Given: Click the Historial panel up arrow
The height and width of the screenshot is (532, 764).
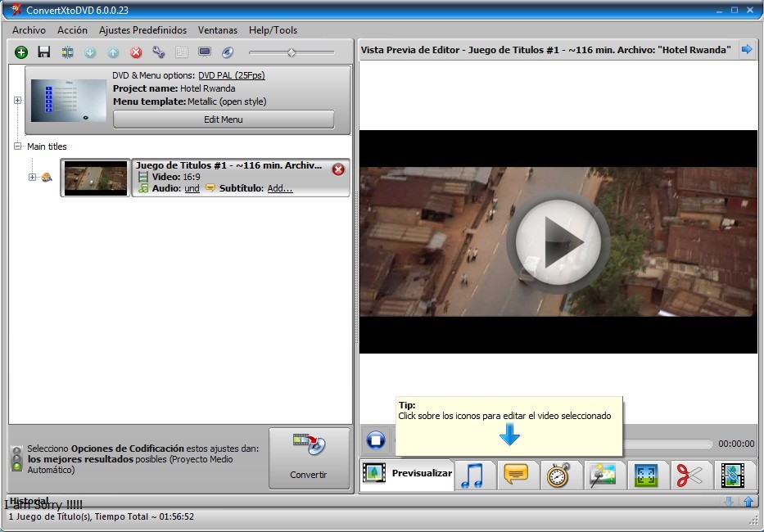Looking at the screenshot, I should pyautogui.click(x=748, y=501).
